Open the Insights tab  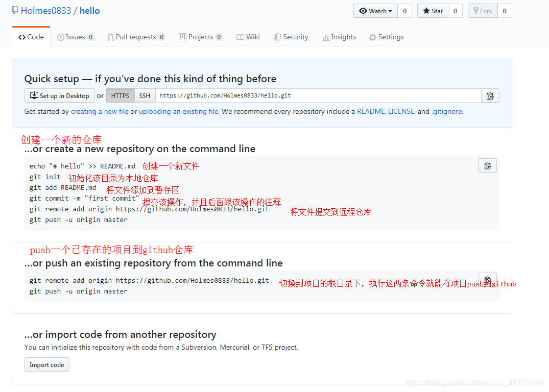[339, 37]
